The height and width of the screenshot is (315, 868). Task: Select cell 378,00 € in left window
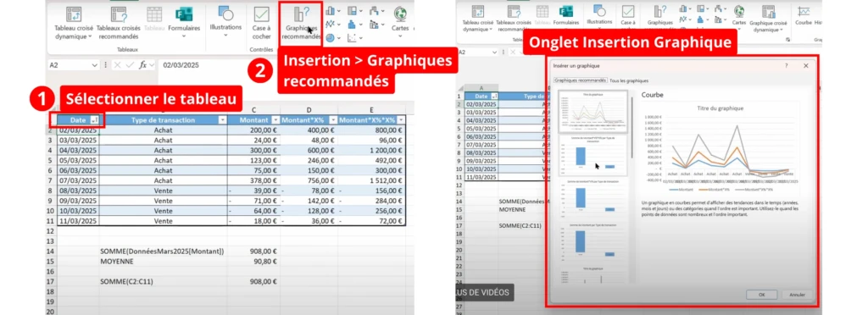click(x=253, y=180)
